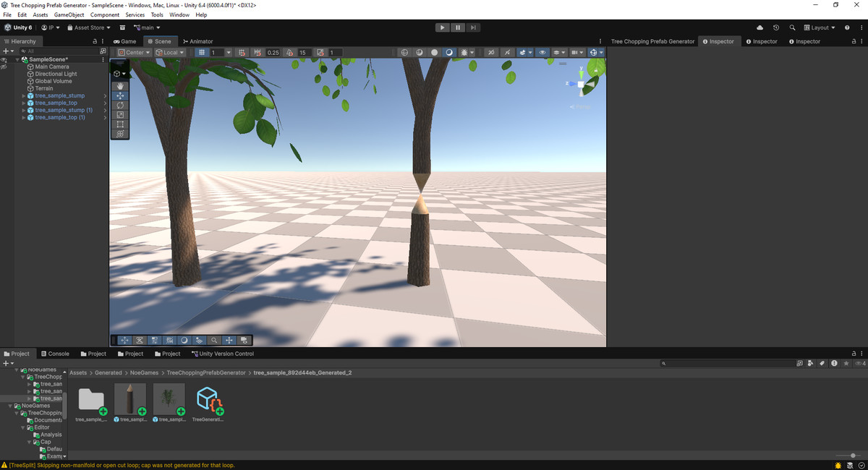Open the main branch dropdown
This screenshot has height=470, width=868.
pos(147,27)
